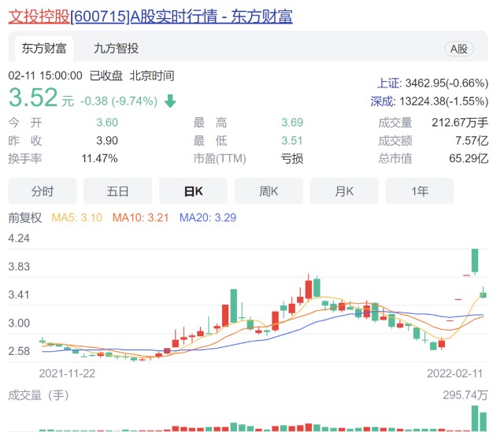The height and width of the screenshot is (440, 504).
Task: Select the 月K chart view
Action: point(344,191)
